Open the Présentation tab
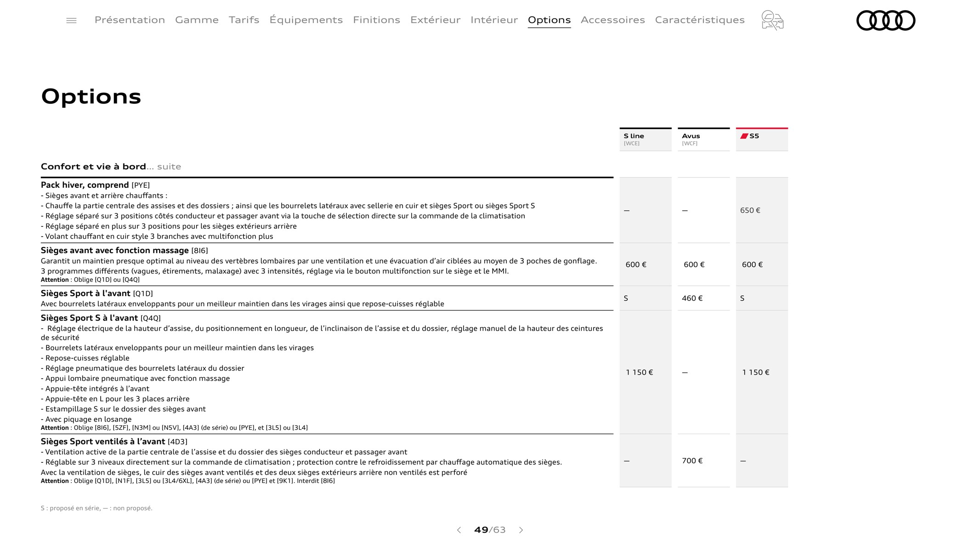The height and width of the screenshot is (551, 980). [x=130, y=20]
